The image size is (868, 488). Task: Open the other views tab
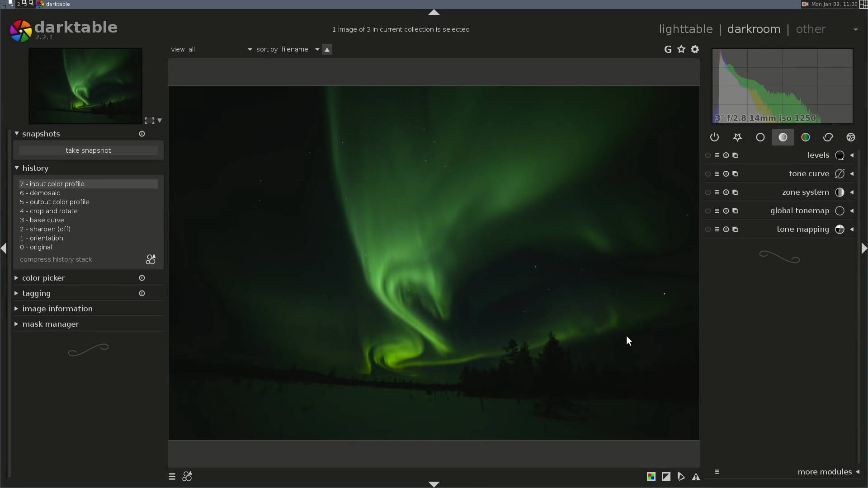tap(811, 29)
